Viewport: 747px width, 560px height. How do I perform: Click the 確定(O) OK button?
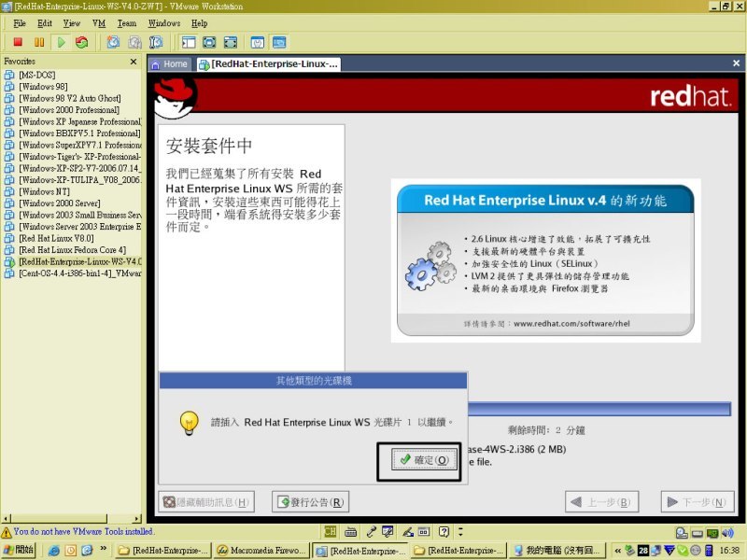(425, 460)
